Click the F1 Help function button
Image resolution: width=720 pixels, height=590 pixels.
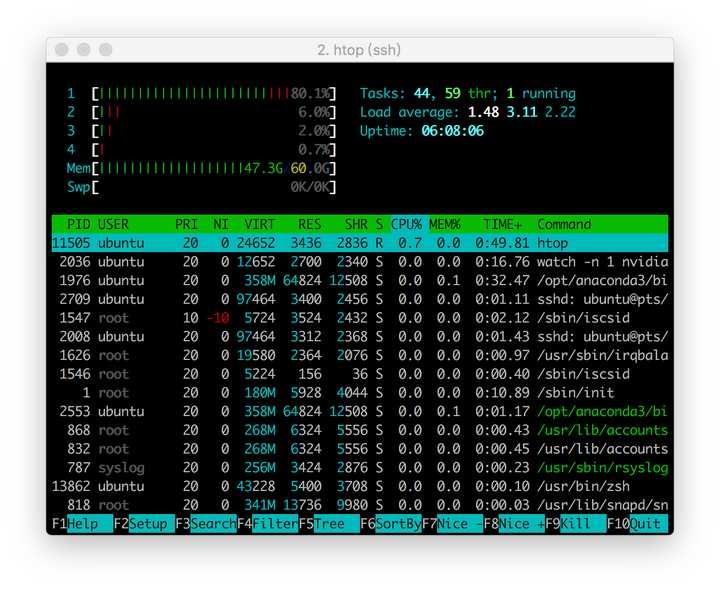click(83, 523)
